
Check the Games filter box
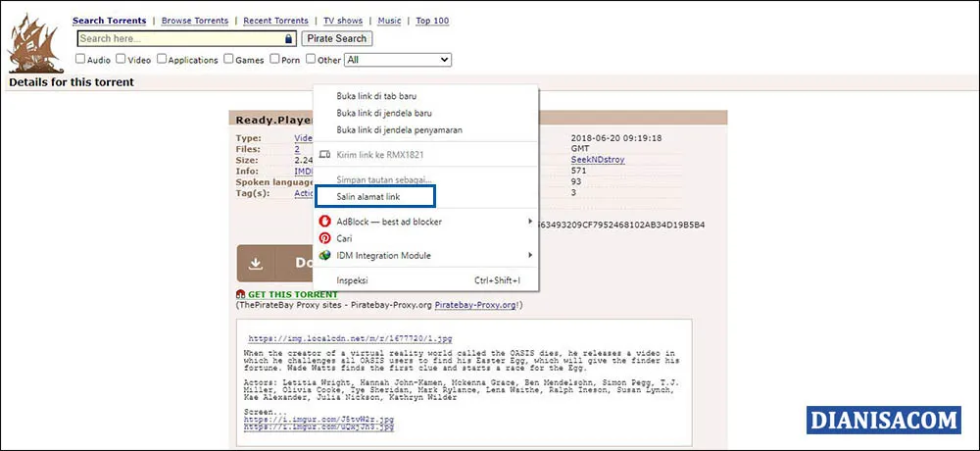click(x=228, y=59)
